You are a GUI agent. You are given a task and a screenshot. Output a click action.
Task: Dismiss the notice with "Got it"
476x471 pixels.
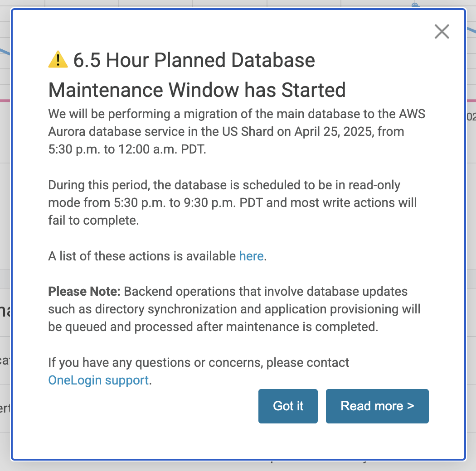point(288,406)
